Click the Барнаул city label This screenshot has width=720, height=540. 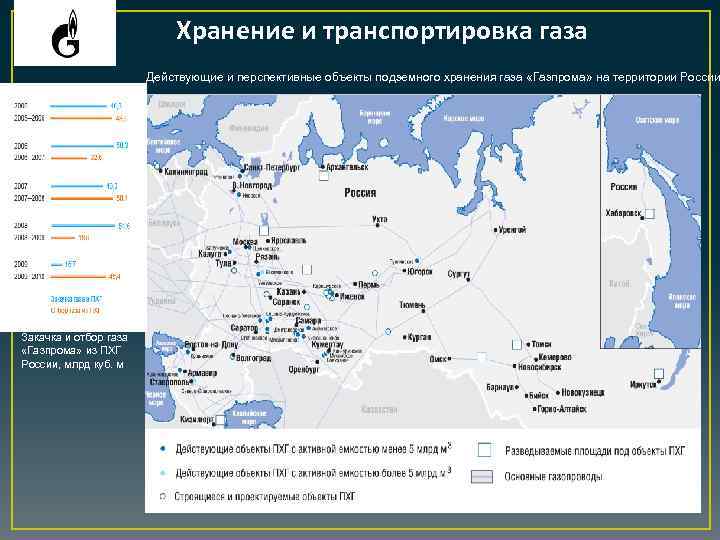pos(500,388)
